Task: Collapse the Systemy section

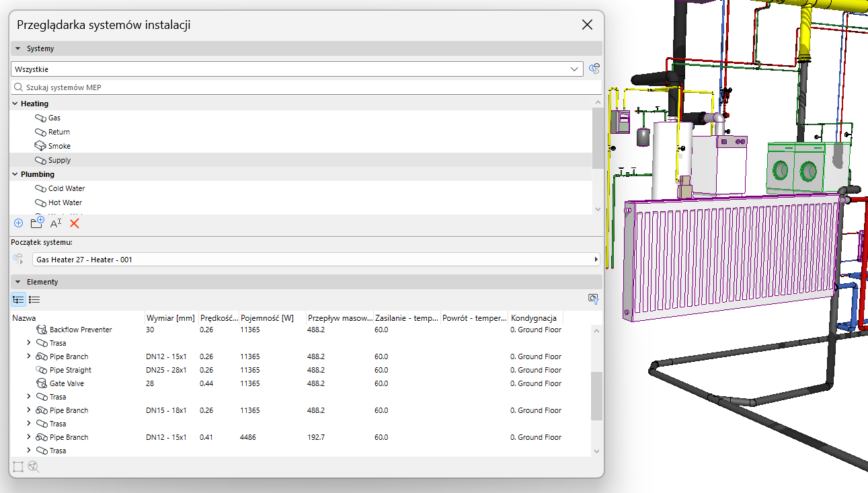Action: [x=18, y=48]
